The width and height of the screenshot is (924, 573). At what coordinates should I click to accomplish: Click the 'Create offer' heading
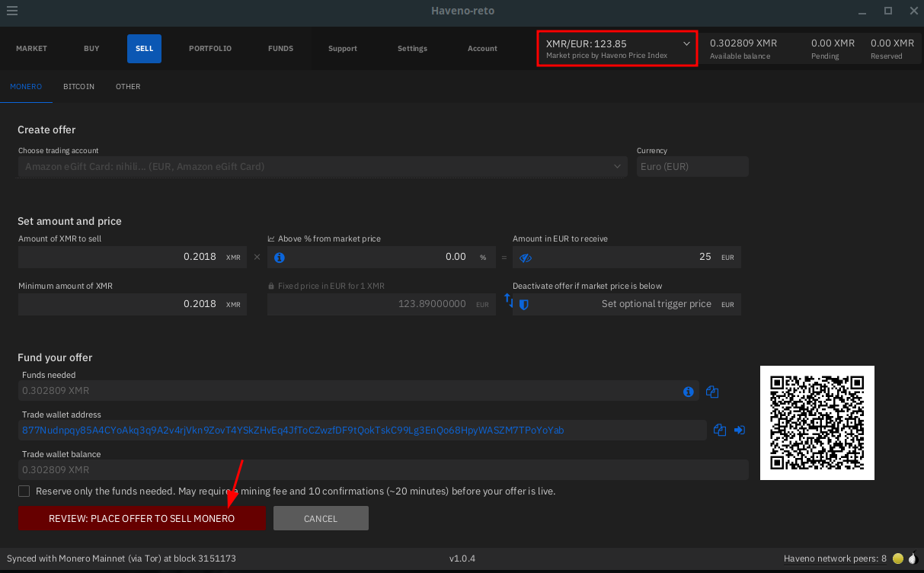click(x=46, y=130)
